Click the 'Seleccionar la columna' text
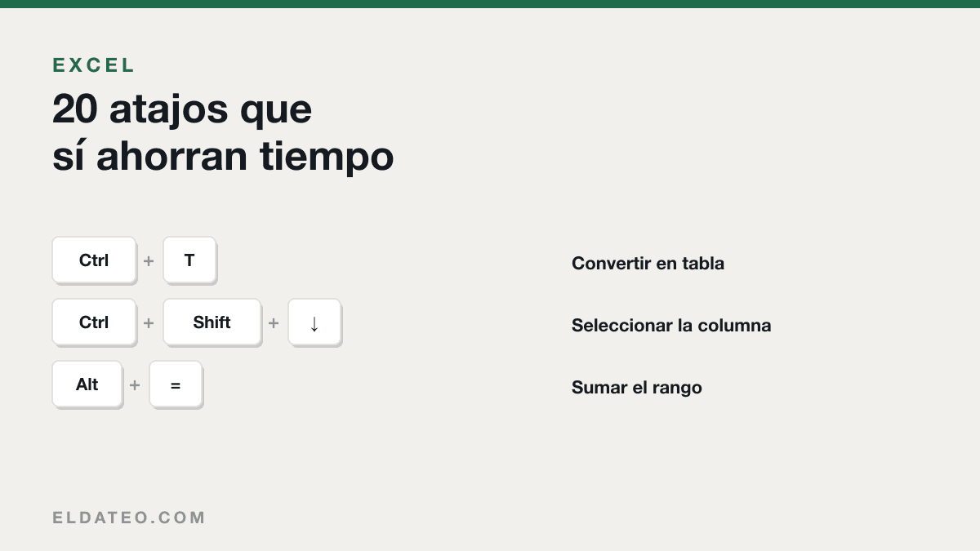980x551 pixels. click(671, 326)
